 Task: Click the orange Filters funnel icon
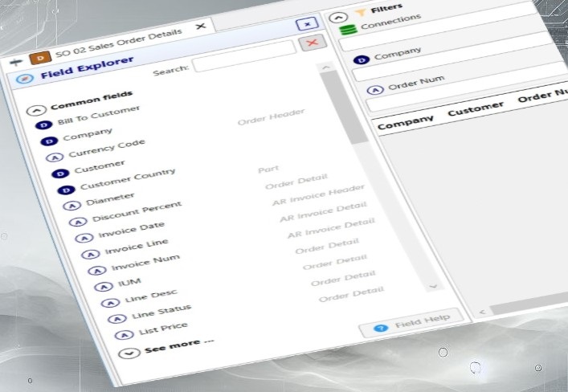[x=360, y=13]
